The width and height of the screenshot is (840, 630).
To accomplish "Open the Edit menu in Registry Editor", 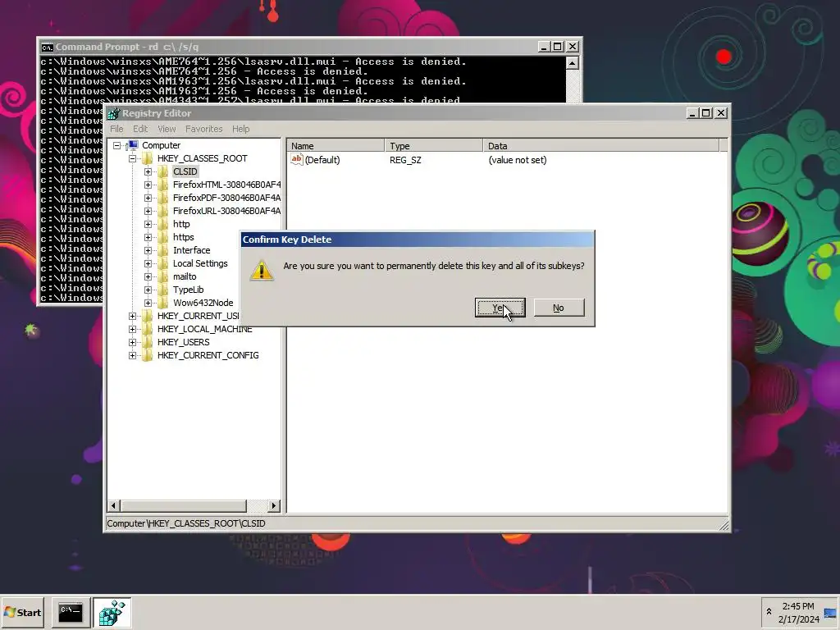I will point(140,129).
